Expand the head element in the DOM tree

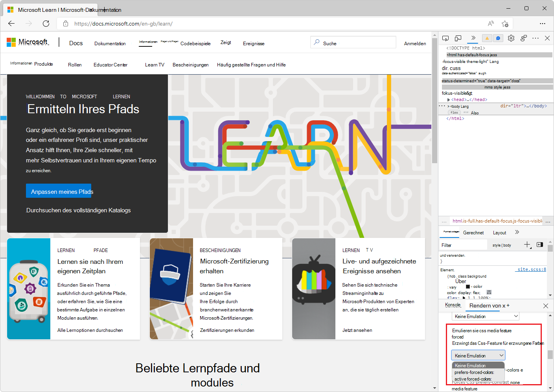pos(448,99)
